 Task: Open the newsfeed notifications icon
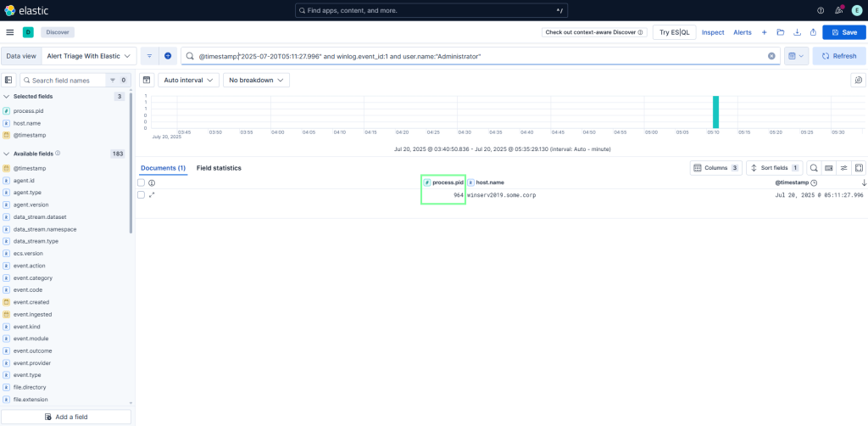pos(838,10)
